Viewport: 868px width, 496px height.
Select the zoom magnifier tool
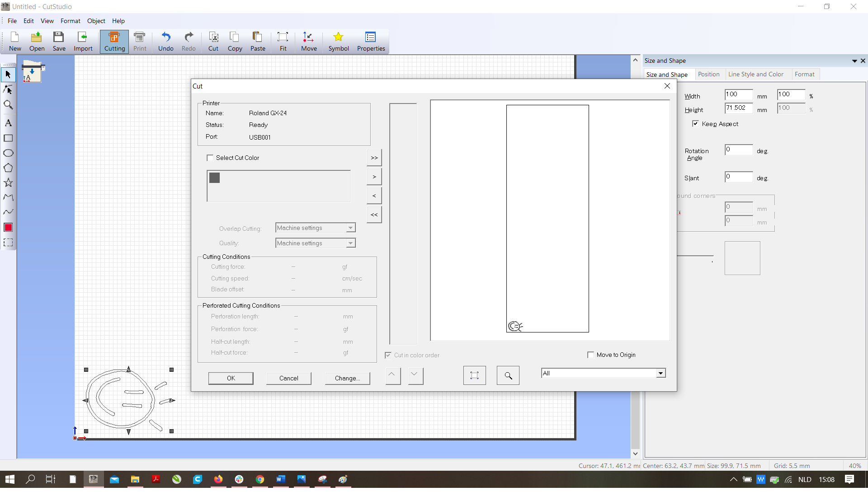[x=8, y=105]
